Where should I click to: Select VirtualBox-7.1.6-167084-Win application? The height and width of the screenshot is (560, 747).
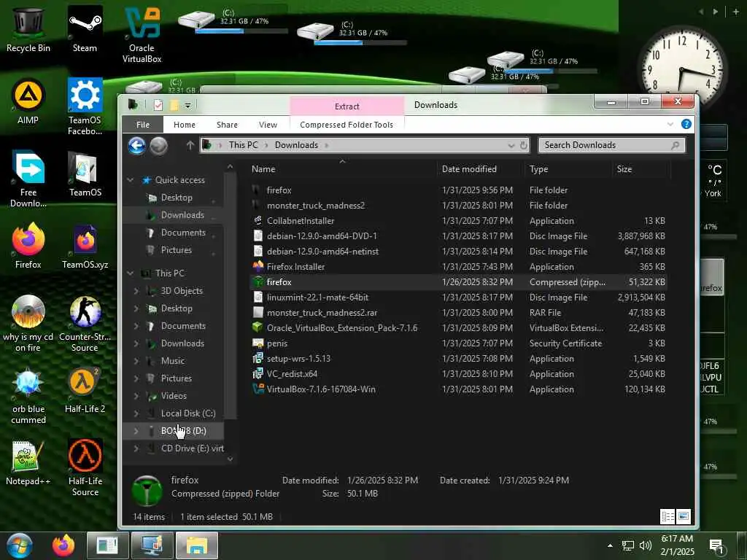coord(458,389)
